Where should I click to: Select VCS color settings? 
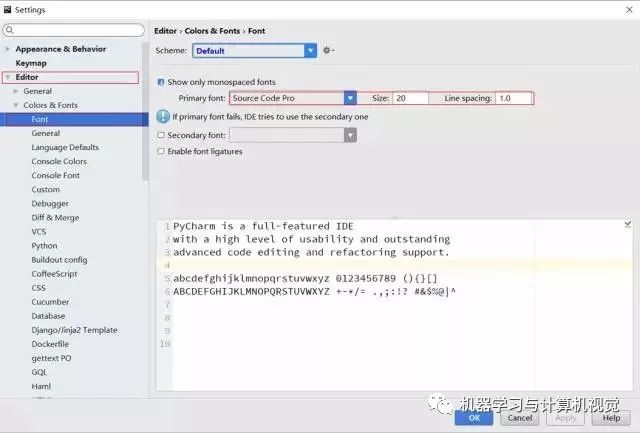39,232
